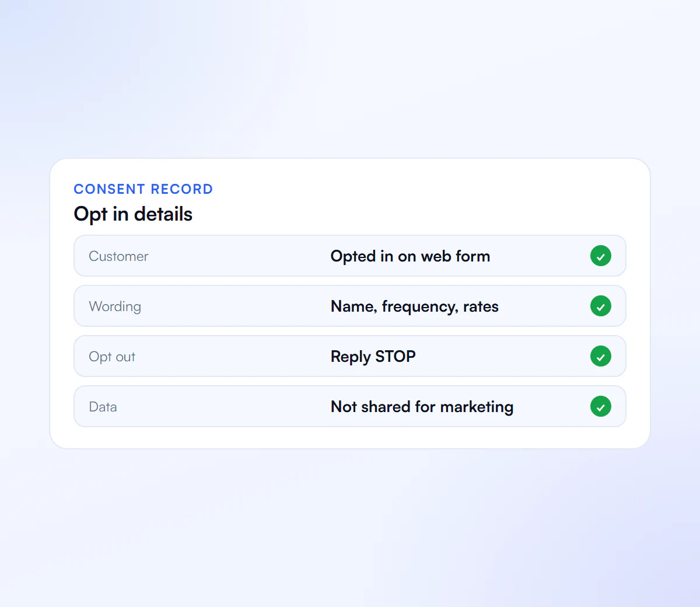Select the CONSENT RECORD heading label
Image resolution: width=700 pixels, height=607 pixels.
tap(143, 189)
